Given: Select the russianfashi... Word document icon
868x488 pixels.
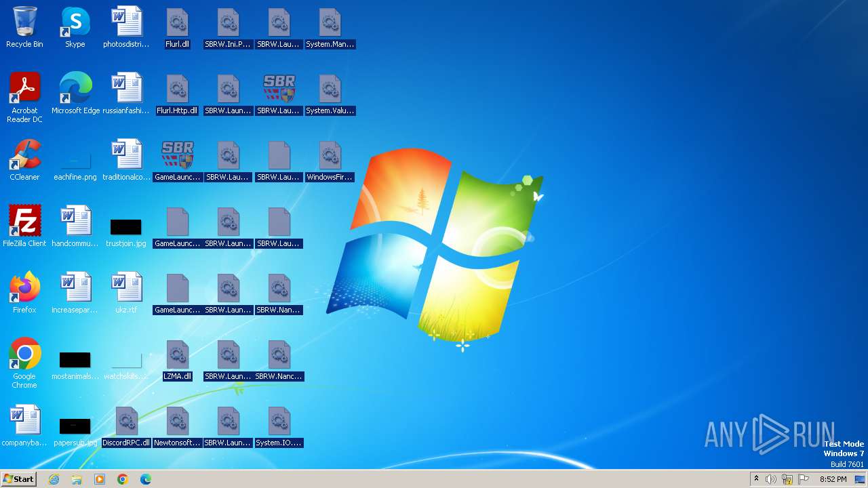Looking at the screenshot, I should pyautogui.click(x=126, y=94).
